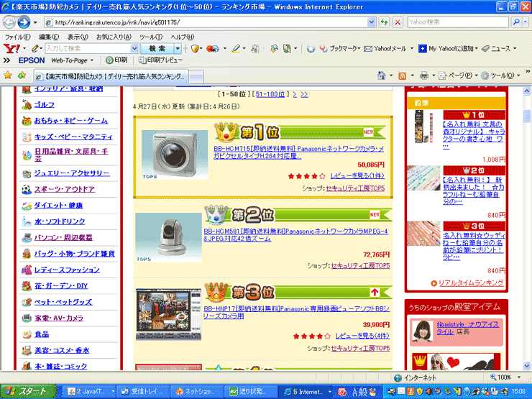The height and width of the screenshot is (399, 532).
Task: Open the Windows スタート button
Action: (x=28, y=391)
